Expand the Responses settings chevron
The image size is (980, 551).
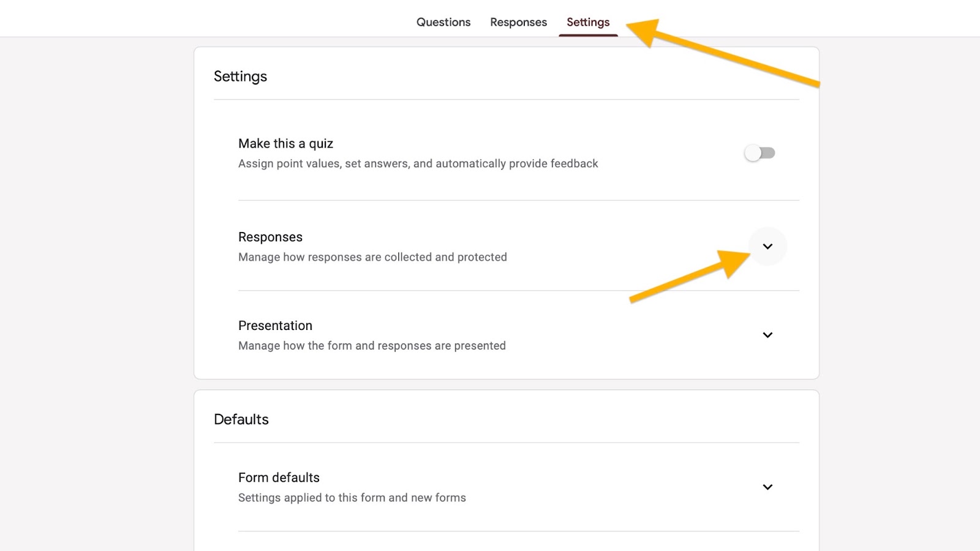pos(767,246)
